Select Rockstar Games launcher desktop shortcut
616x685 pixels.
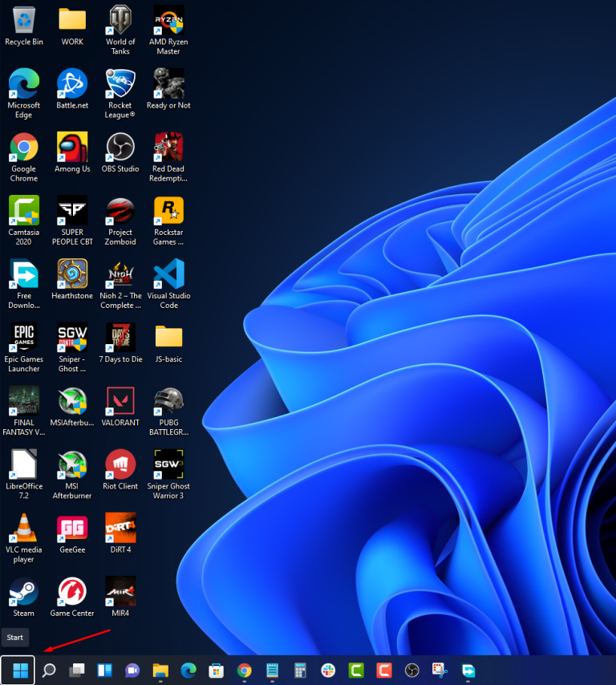click(168, 221)
